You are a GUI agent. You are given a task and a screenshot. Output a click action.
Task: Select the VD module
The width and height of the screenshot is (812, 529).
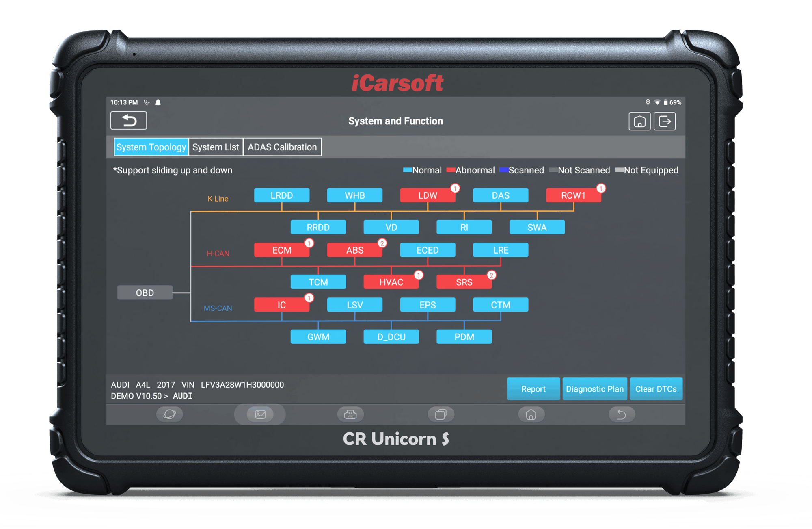pyautogui.click(x=391, y=228)
